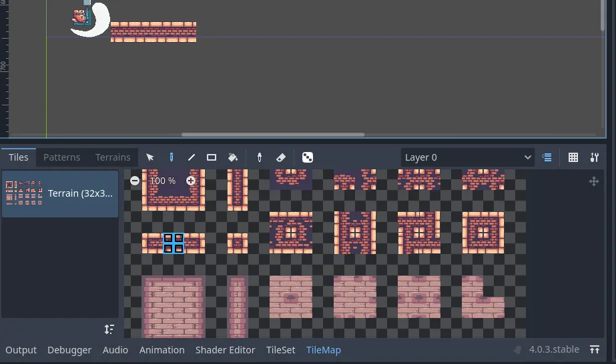Click the character sprite in viewport
Image resolution: width=616 pixels, height=364 pixels.
(81, 17)
